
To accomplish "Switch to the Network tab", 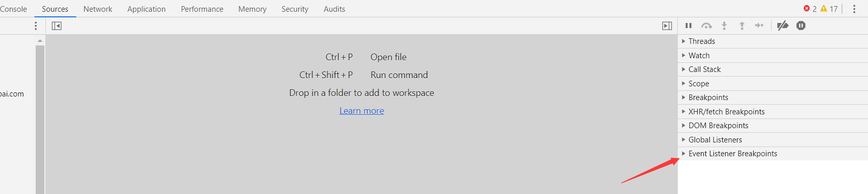I will tap(98, 9).
